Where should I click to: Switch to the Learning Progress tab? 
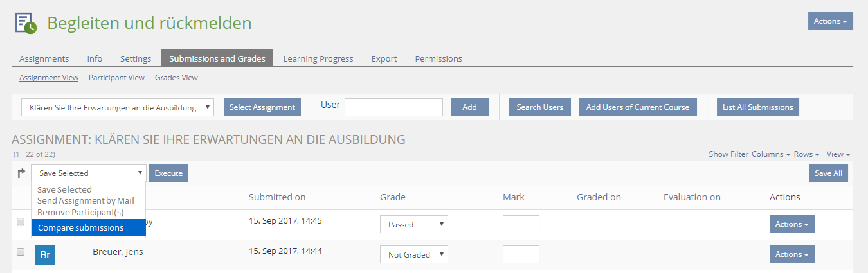[x=318, y=58]
